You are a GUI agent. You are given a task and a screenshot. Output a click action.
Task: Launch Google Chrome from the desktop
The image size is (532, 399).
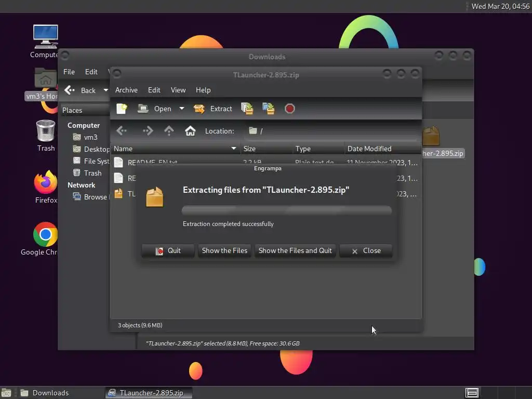coord(45,234)
